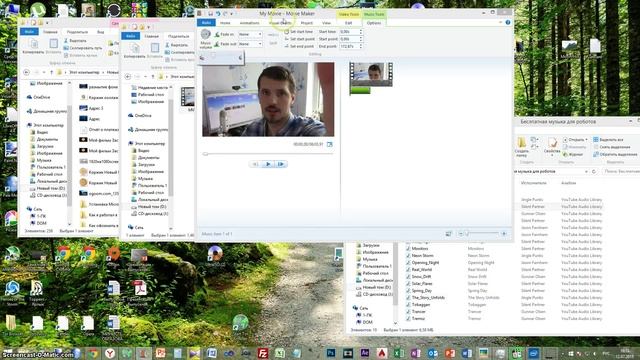640x360 pixels.
Task: Open FileZilla from the taskbar
Action: tap(263, 353)
